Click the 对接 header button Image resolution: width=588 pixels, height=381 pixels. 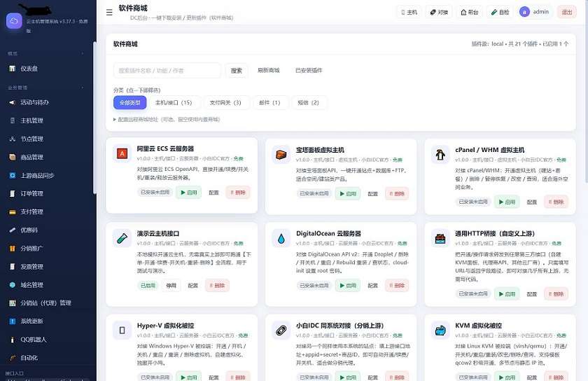tap(439, 13)
